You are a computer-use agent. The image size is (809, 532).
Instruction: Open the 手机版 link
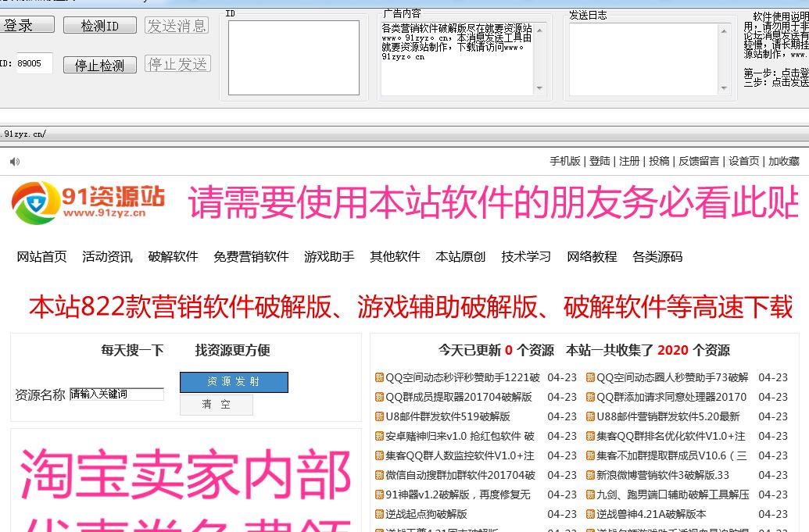click(x=565, y=162)
